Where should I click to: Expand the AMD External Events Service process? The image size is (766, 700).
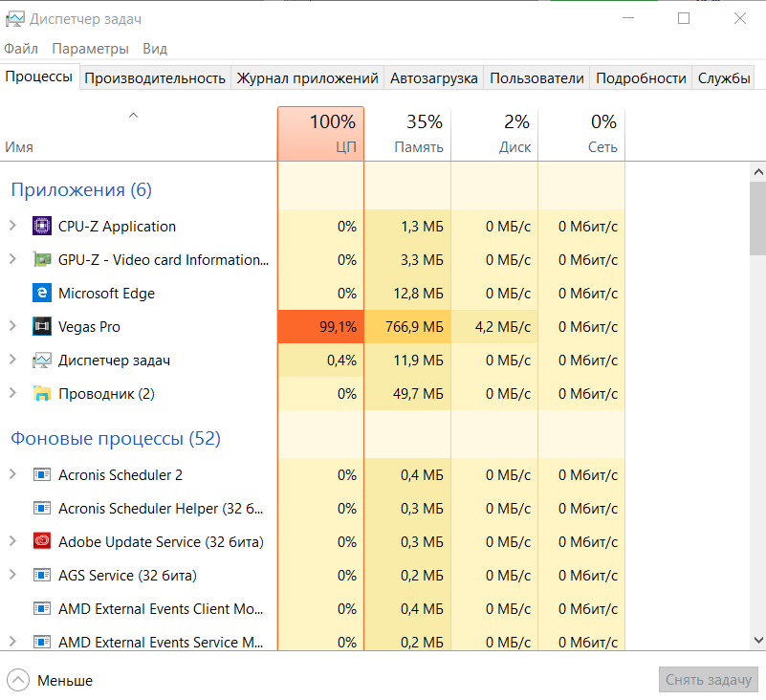[x=12, y=642]
